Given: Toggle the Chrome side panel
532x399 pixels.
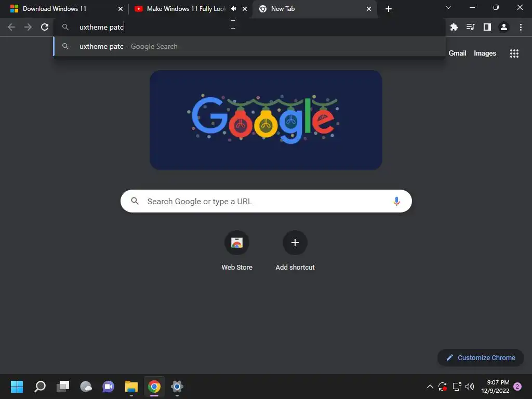Looking at the screenshot, I should point(487,27).
